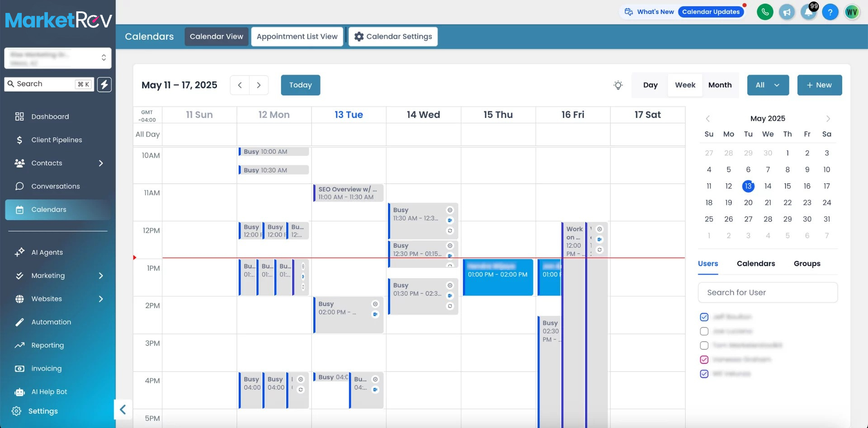
Task: Click the blue help question mark icon
Action: click(x=830, y=12)
